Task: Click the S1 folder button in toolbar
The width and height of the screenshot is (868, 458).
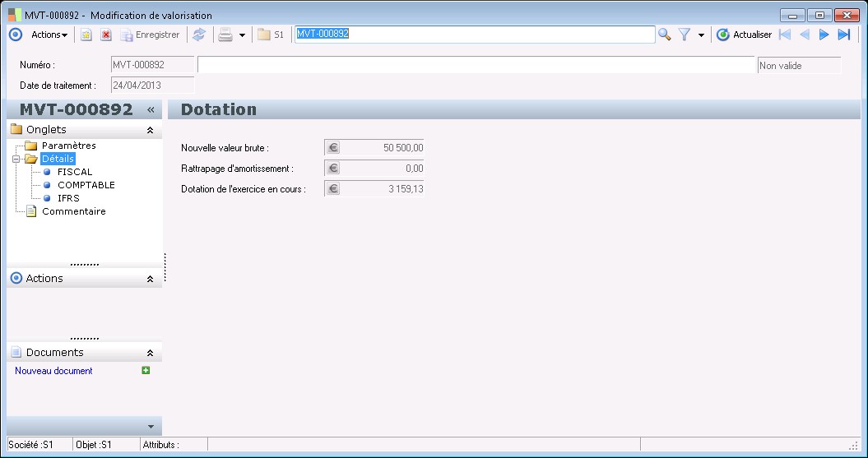Action: tap(271, 35)
